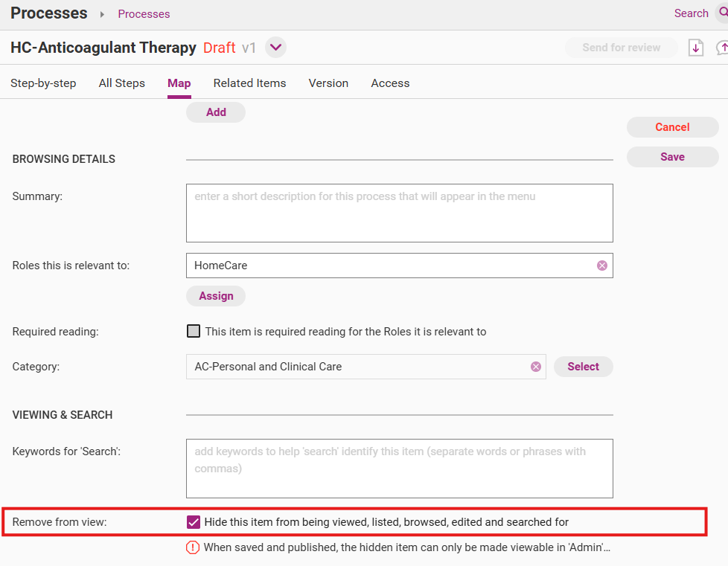Click the breadcrumb arrow after Processes
This screenshot has height=566, width=728.
pyautogui.click(x=102, y=14)
